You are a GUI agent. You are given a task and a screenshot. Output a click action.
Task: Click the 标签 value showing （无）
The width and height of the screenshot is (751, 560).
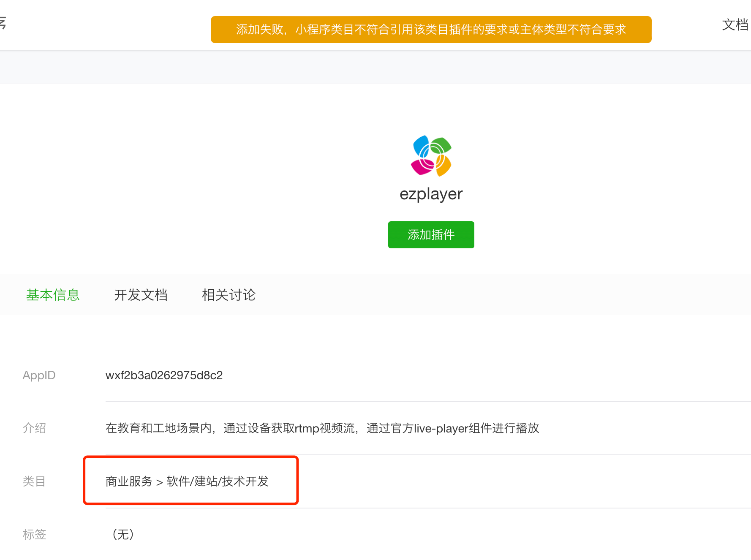[x=122, y=534]
